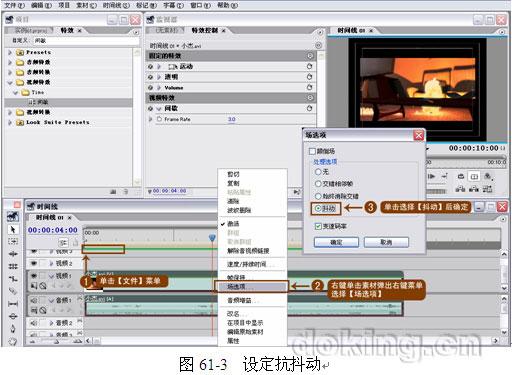The width and height of the screenshot is (512, 375).
Task: Click the Lift button in program monitor
Action: 460,189
